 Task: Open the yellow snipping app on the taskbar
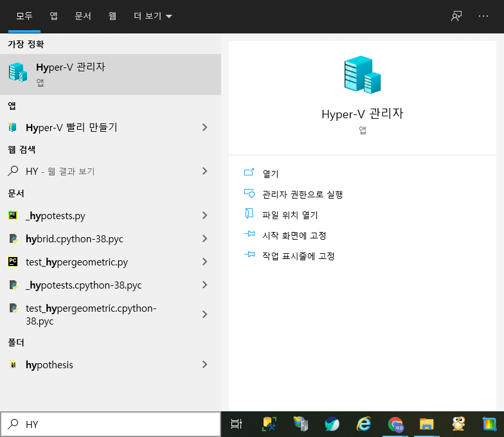point(269,424)
